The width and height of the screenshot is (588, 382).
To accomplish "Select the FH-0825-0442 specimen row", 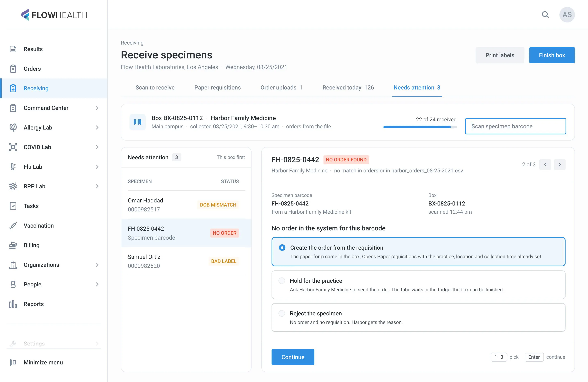I will coord(186,233).
